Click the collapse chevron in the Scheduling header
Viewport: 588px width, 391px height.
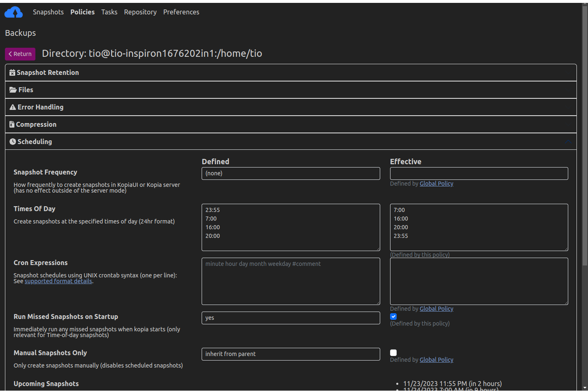[x=568, y=142]
